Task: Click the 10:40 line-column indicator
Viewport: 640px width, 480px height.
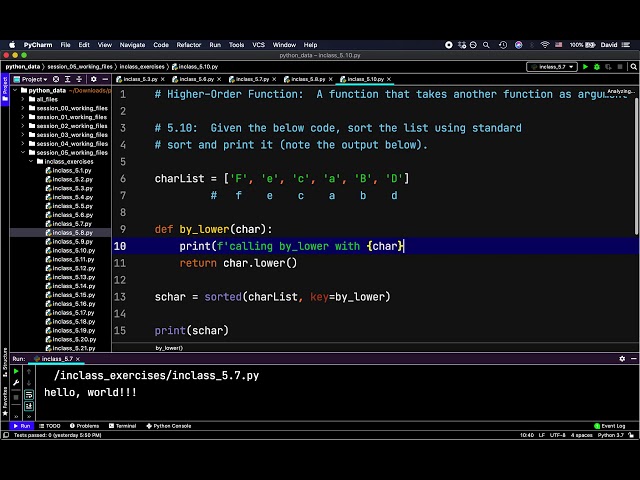Action: (x=527, y=436)
